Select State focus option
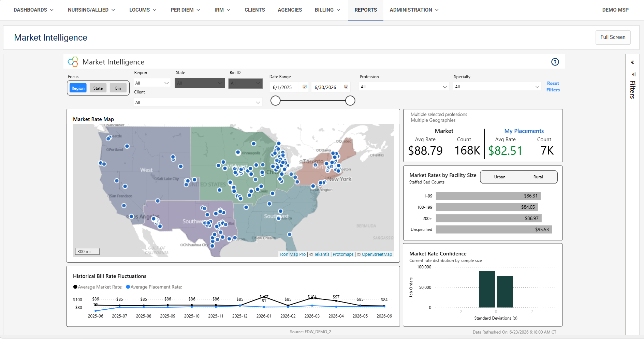The height and width of the screenshot is (339, 644). 98,88
